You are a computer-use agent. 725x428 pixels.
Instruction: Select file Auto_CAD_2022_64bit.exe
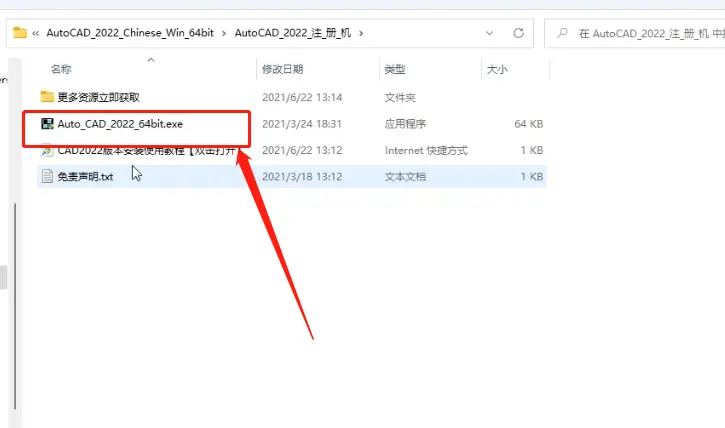click(120, 124)
